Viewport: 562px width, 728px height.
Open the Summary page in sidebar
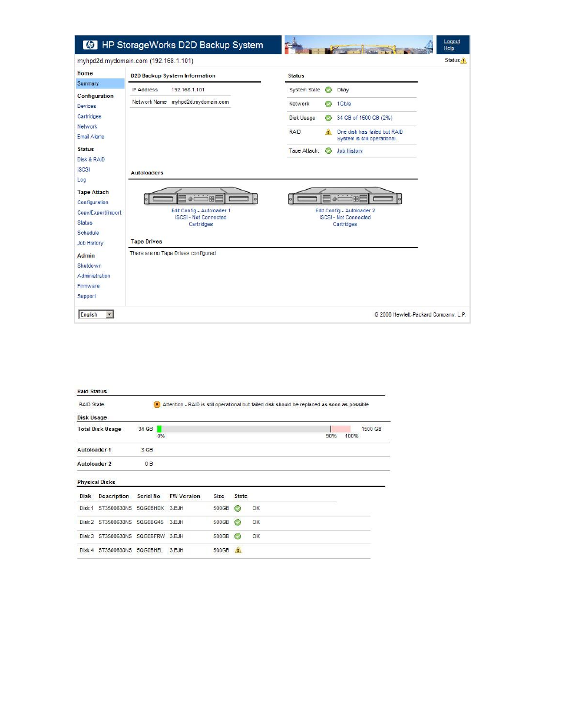click(88, 84)
